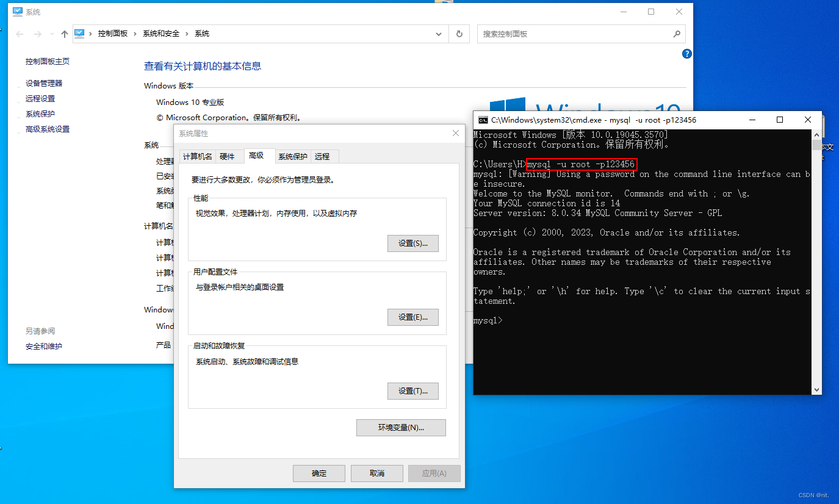Image resolution: width=839 pixels, height=504 pixels.
Task: Close the cmd.exe window
Action: click(808, 120)
